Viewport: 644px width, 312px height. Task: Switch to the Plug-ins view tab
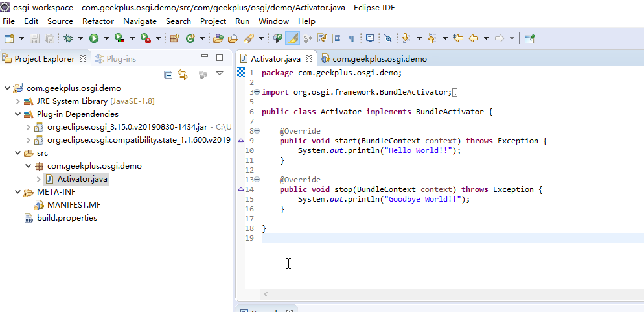tap(115, 59)
